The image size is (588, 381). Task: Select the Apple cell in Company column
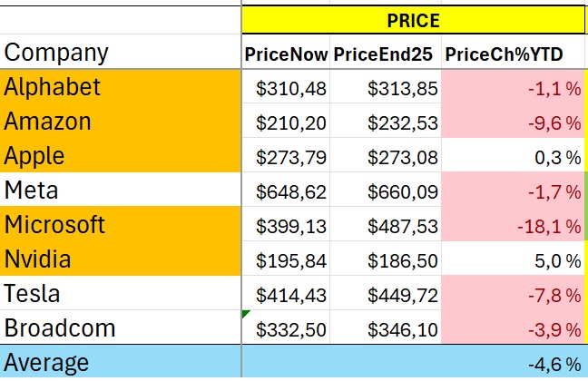click(x=121, y=156)
